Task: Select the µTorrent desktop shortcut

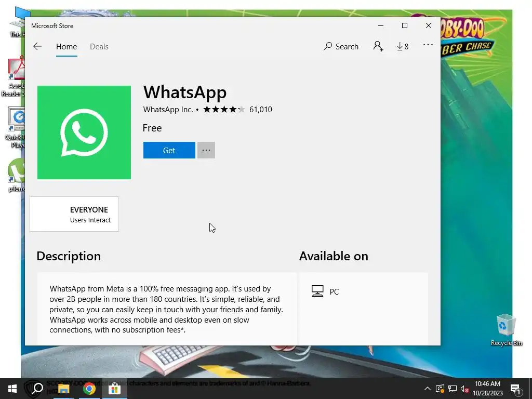Action: [x=16, y=175]
